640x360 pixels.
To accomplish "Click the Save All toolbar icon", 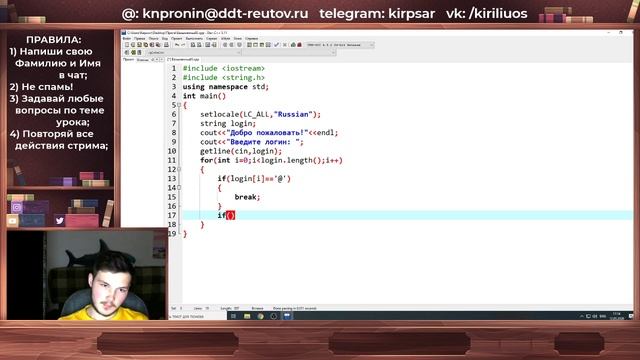I will [x=145, y=45].
